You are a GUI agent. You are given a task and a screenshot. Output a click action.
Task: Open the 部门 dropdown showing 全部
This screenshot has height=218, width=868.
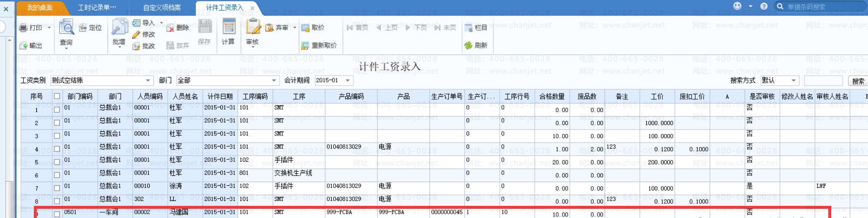227,80
